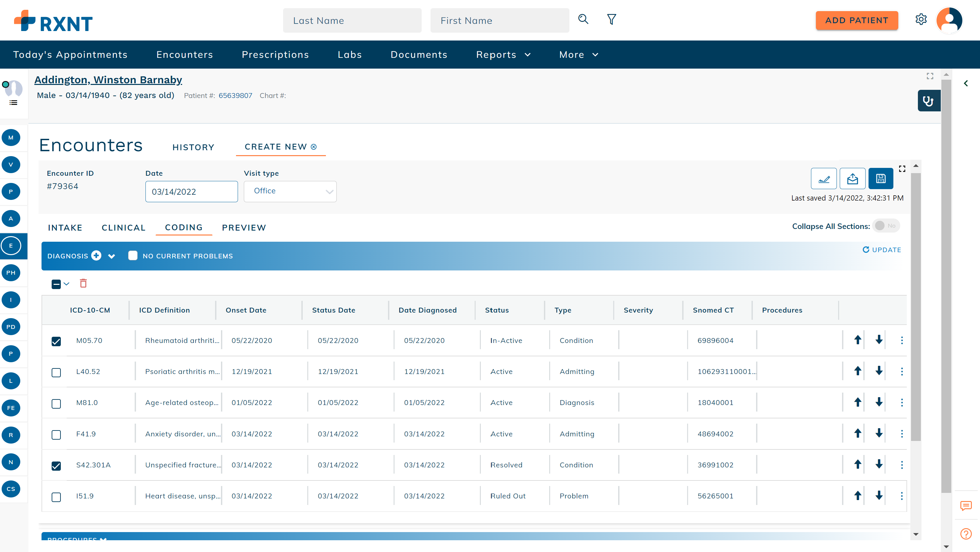Open the Prescriptions menu item
The height and width of the screenshot is (552, 980).
(275, 54)
